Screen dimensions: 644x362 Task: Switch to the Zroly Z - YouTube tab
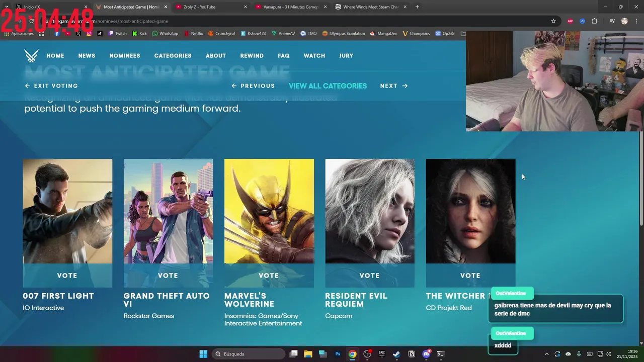[211, 7]
